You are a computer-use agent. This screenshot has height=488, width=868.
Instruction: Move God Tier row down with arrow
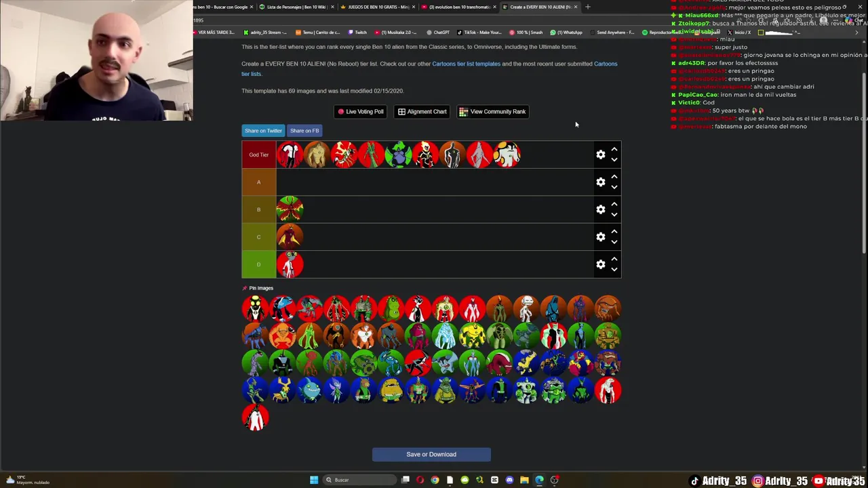(x=614, y=160)
